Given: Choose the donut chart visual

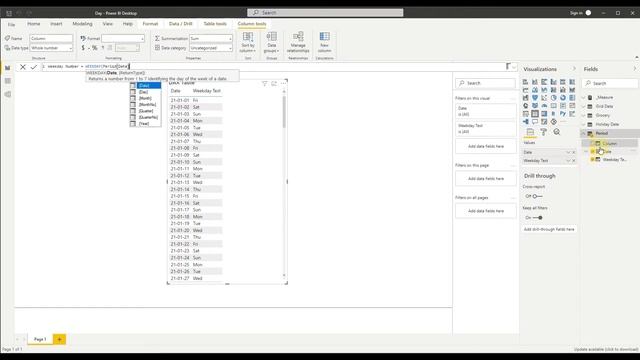Looking at the screenshot, I should (x=563, y=98).
